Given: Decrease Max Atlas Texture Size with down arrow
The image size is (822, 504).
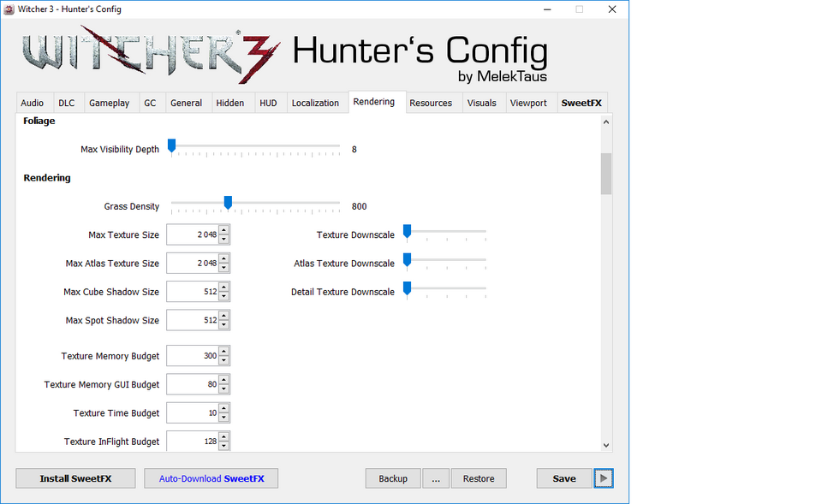Looking at the screenshot, I should [x=223, y=267].
